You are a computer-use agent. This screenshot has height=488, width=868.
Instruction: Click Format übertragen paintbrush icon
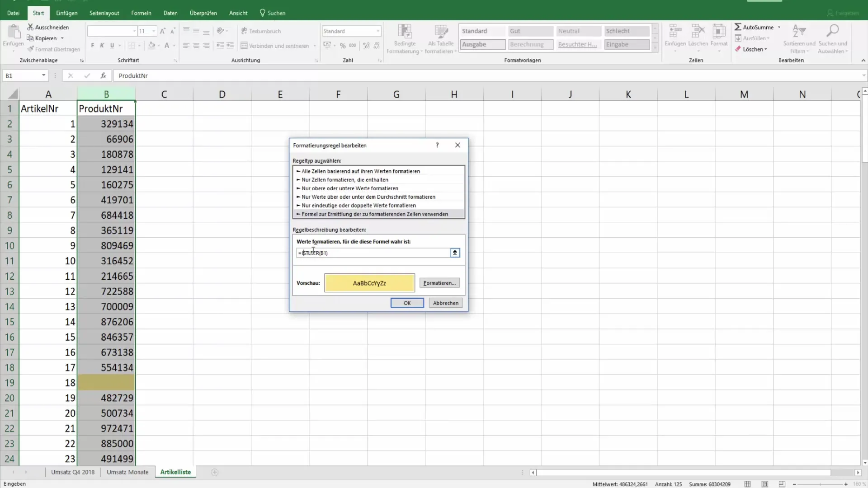[30, 49]
